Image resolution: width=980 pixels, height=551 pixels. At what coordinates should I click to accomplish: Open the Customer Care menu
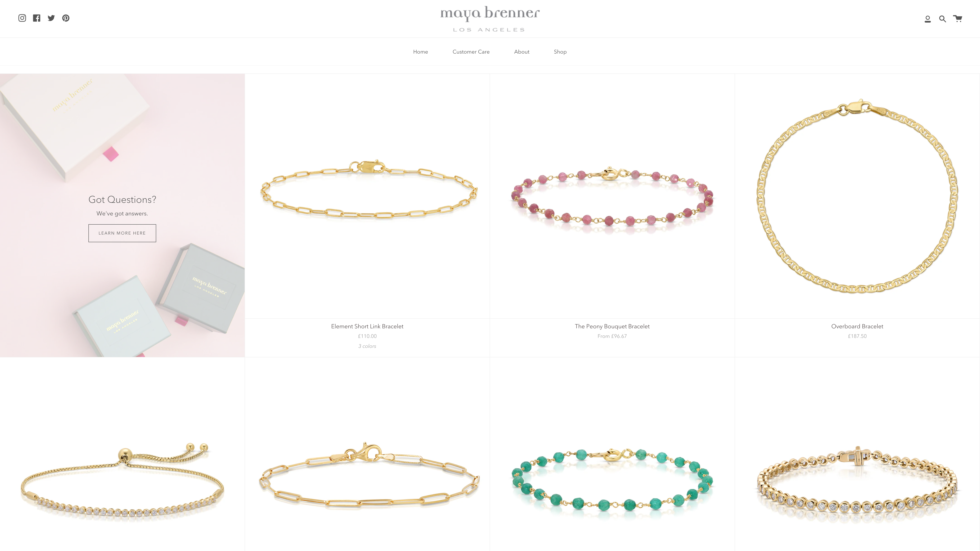[471, 52]
